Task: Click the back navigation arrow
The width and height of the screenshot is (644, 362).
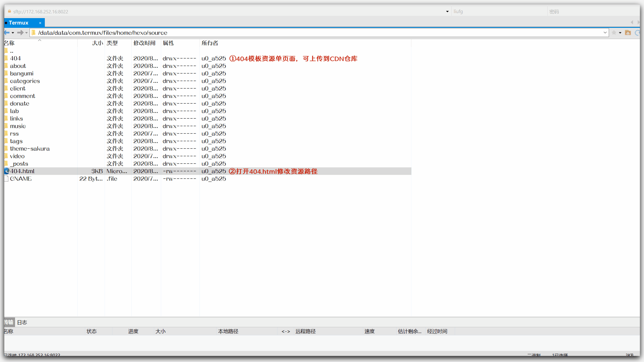Action: (7, 33)
